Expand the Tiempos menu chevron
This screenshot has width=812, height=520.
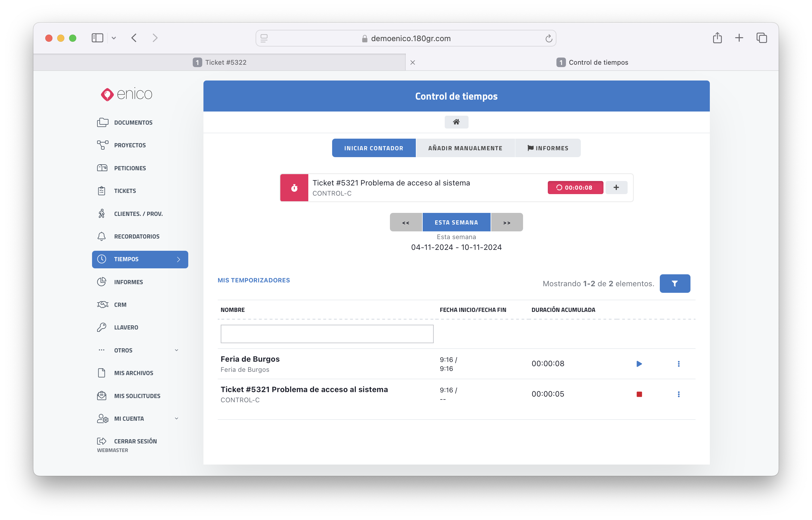(x=178, y=259)
